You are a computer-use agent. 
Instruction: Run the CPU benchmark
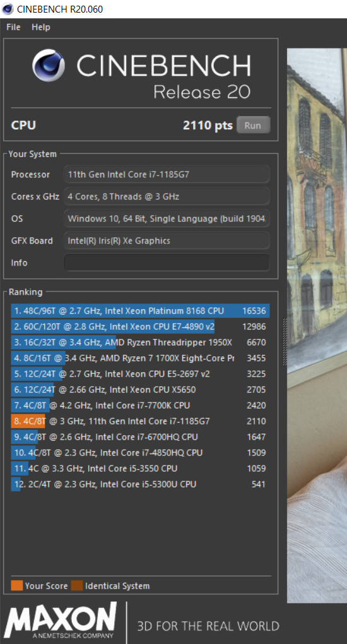click(254, 126)
